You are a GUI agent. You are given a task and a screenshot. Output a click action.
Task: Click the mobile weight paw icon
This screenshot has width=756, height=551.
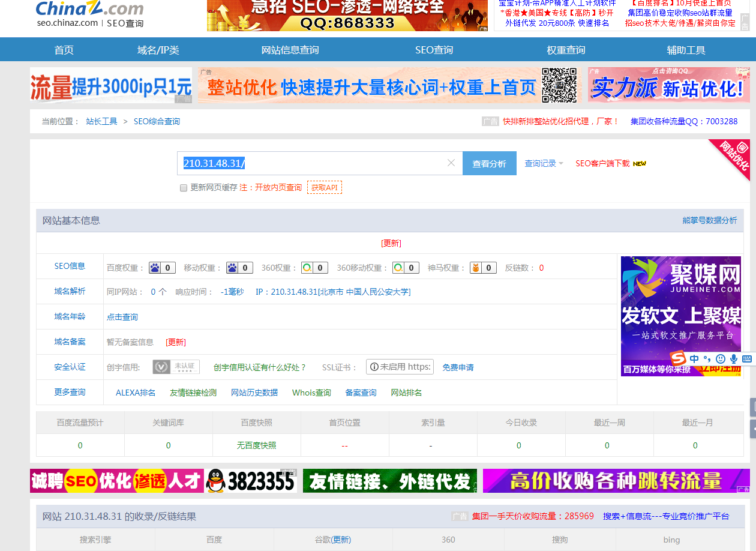232,268
